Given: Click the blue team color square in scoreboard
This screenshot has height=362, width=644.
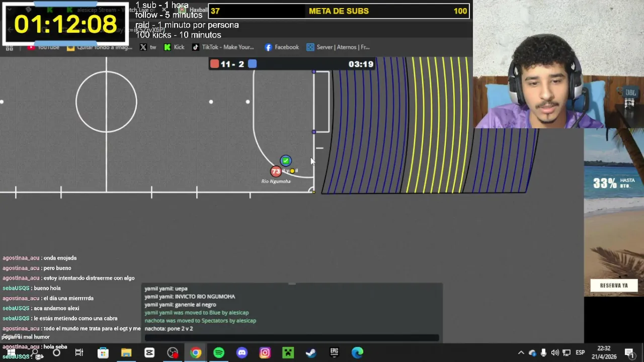Looking at the screenshot, I should tap(252, 64).
